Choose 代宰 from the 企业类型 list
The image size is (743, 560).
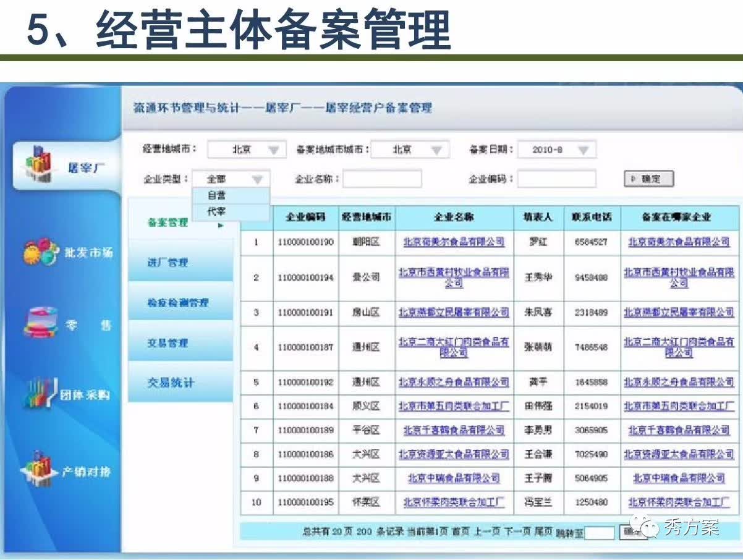coord(231,212)
